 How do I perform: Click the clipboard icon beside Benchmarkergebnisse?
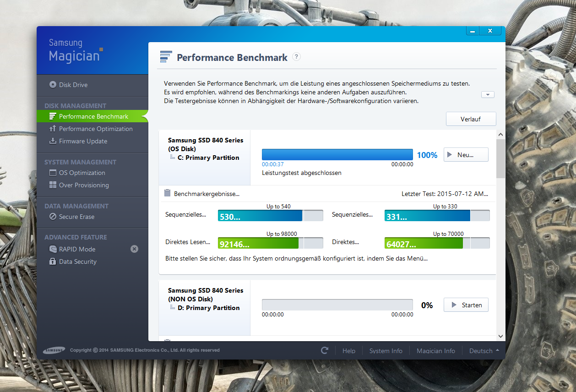pos(167,193)
